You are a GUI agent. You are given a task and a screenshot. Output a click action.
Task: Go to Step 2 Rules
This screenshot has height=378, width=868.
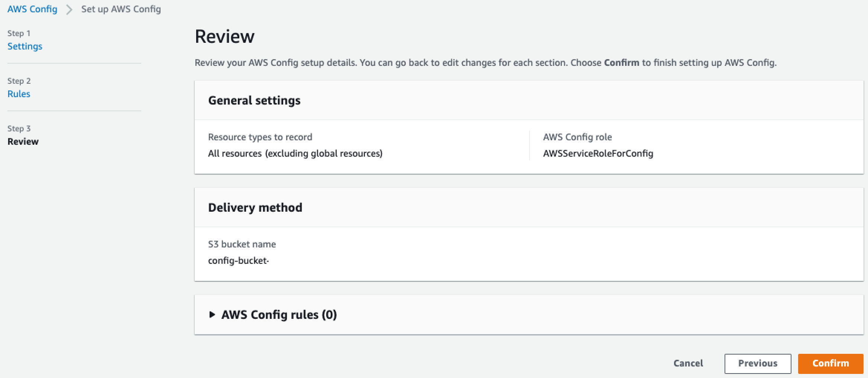pos(19,94)
